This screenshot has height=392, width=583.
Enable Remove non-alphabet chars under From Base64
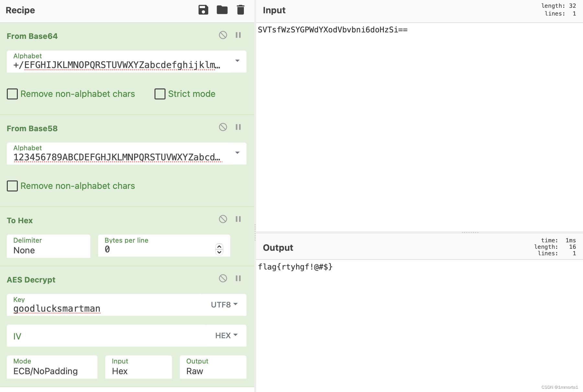point(12,94)
